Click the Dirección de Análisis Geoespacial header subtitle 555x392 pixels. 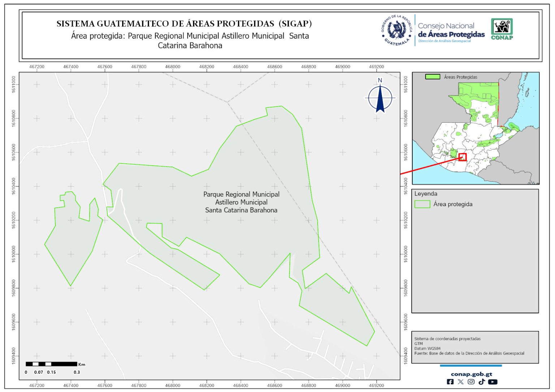444,41
